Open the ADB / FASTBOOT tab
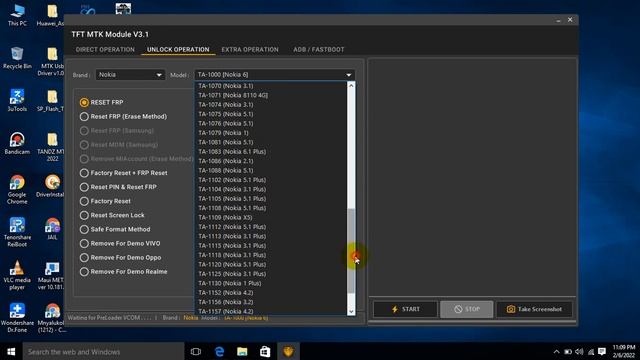 [x=318, y=49]
